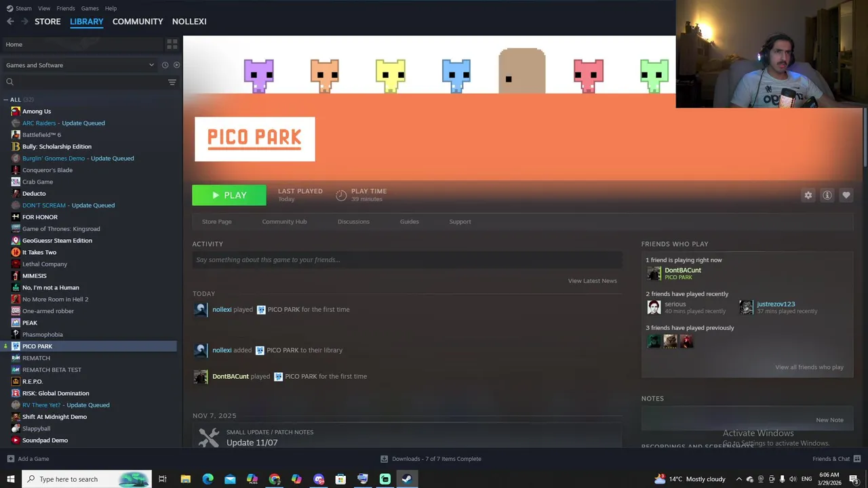Click the Among Us game icon
The image size is (868, 488).
click(x=16, y=111)
